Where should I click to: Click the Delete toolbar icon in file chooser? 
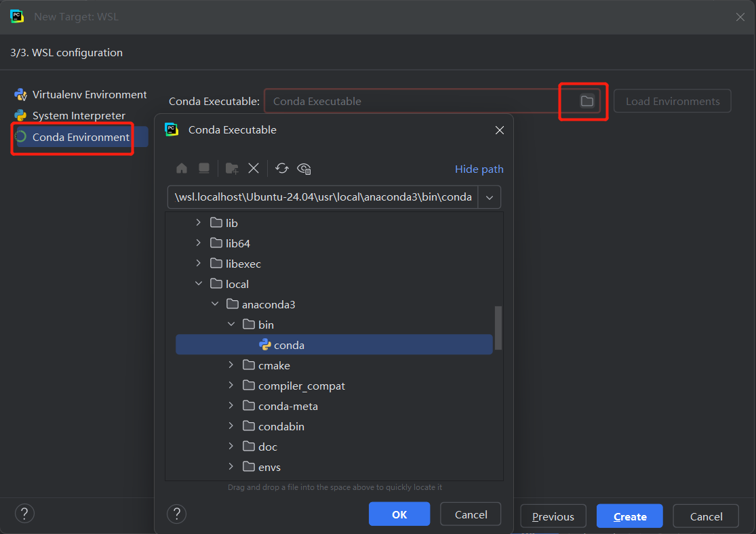coord(254,168)
